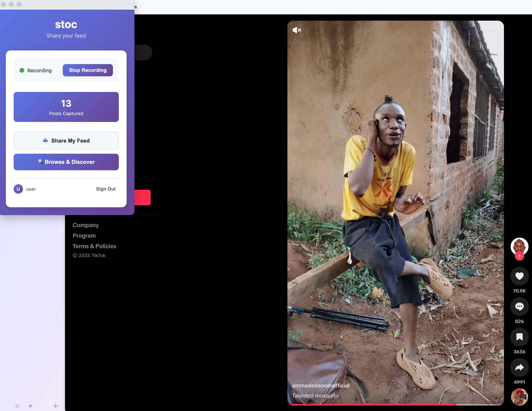Click Sign Out in the stoc popup
The width and height of the screenshot is (532, 411).
pyautogui.click(x=106, y=189)
